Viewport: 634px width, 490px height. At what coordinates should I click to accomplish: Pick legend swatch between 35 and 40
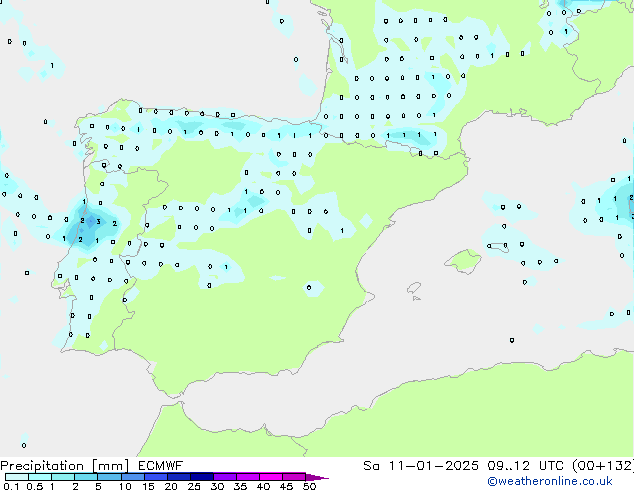coord(247,477)
